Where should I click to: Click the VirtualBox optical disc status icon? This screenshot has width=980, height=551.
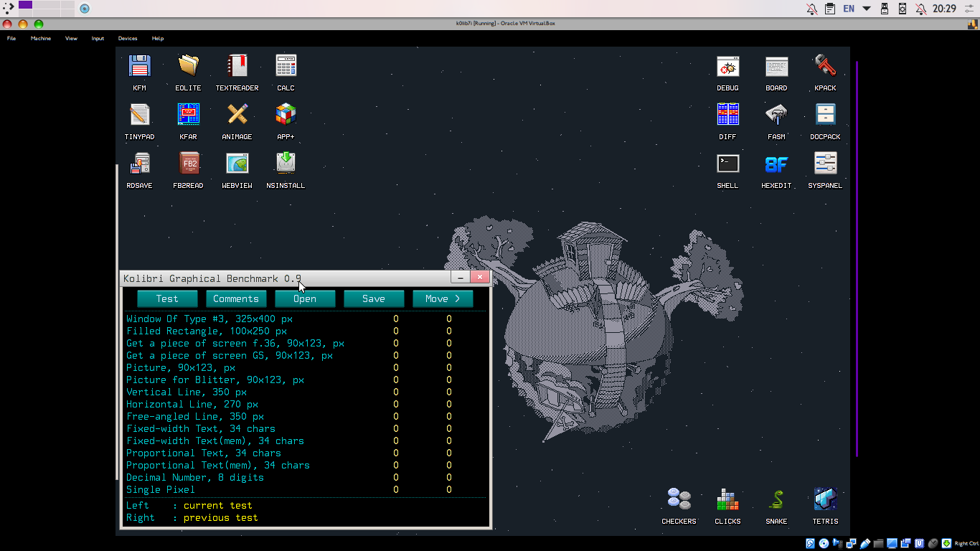tap(824, 543)
